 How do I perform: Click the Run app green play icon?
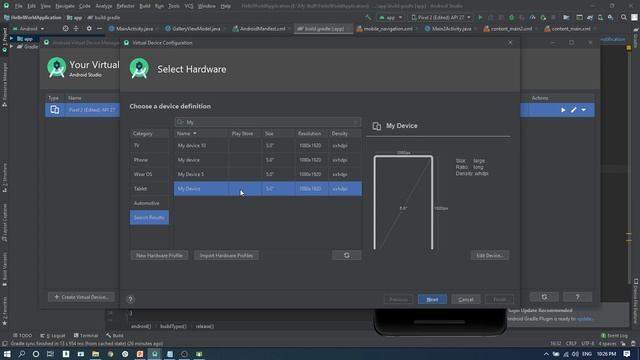(480, 18)
